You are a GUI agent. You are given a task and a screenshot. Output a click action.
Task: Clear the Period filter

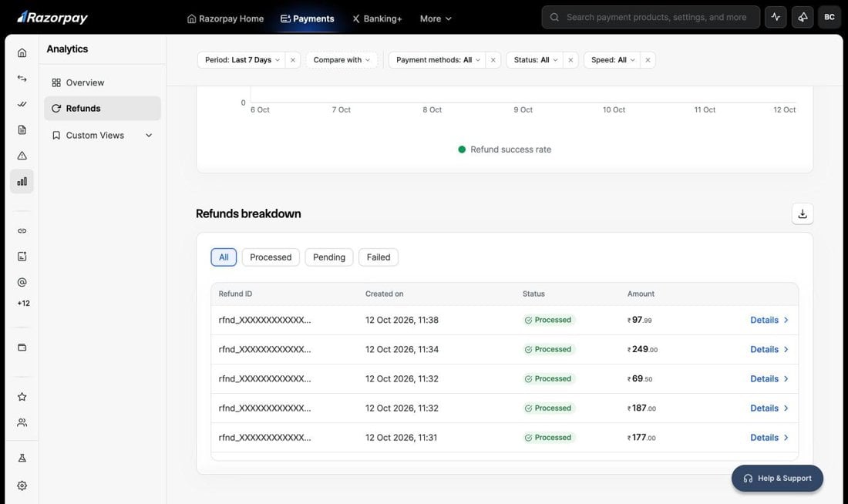pyautogui.click(x=293, y=60)
